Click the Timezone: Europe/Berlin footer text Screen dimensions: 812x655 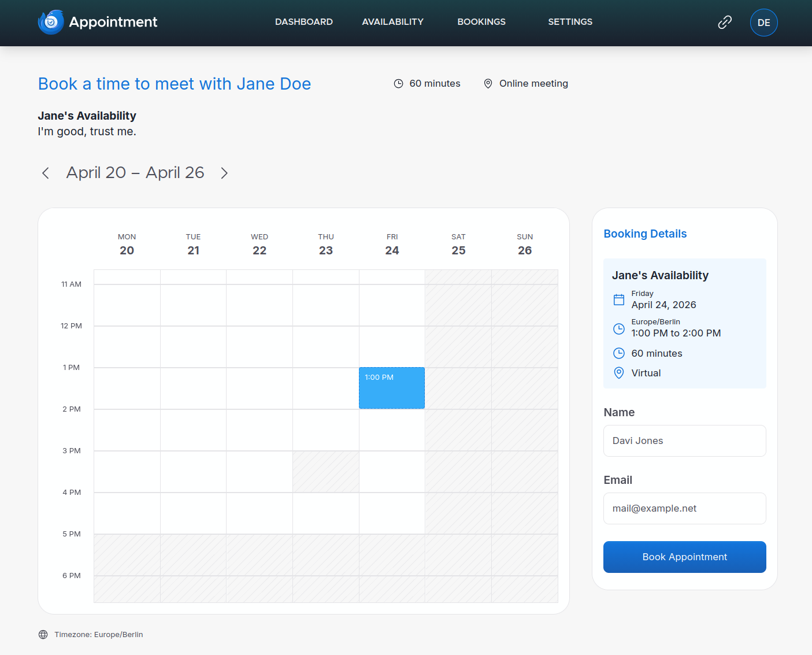(99, 634)
